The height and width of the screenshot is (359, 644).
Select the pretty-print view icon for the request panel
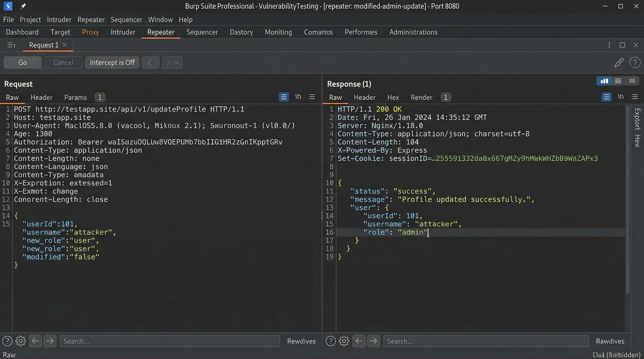[x=284, y=97]
